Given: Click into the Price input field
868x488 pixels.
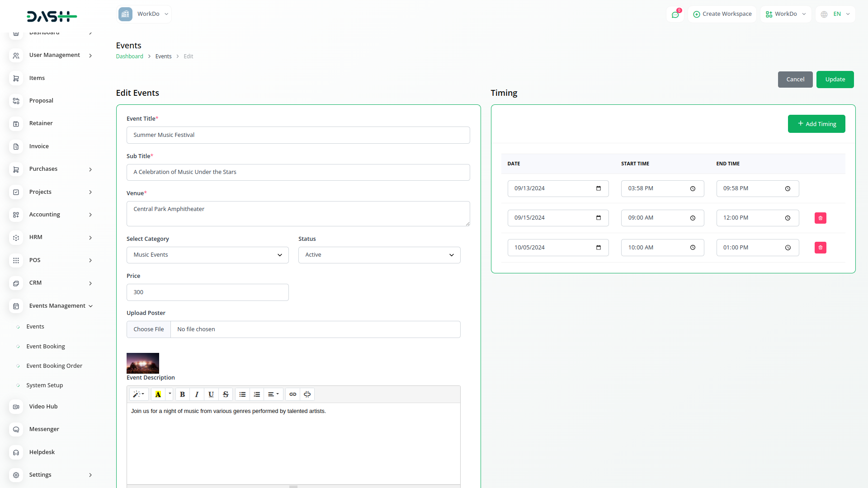Looking at the screenshot, I should coord(208,292).
